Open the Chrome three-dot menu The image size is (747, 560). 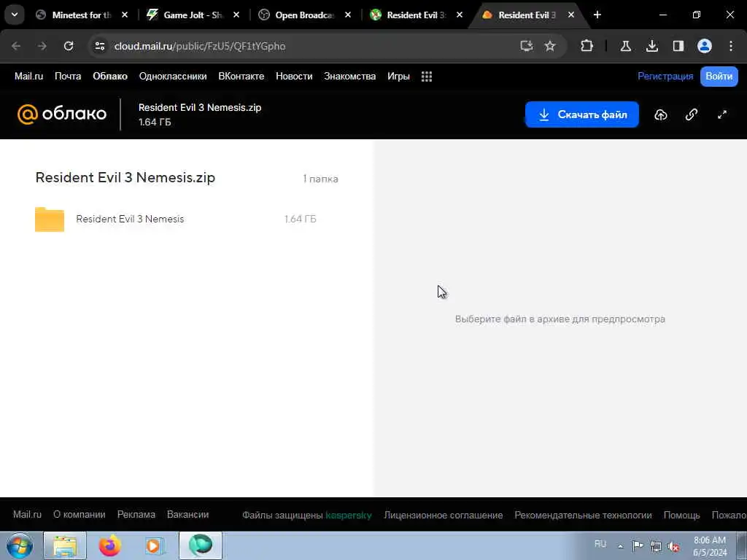coord(731,46)
